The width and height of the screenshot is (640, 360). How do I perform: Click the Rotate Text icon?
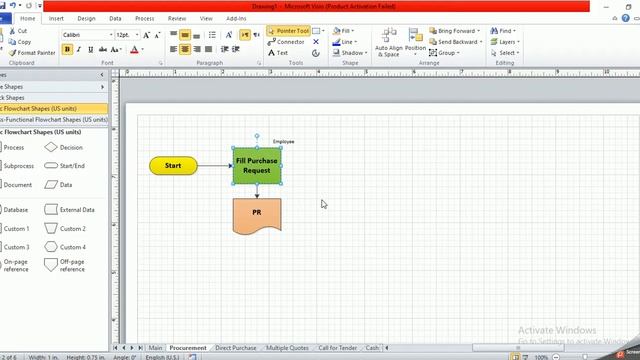pyautogui.click(x=229, y=35)
